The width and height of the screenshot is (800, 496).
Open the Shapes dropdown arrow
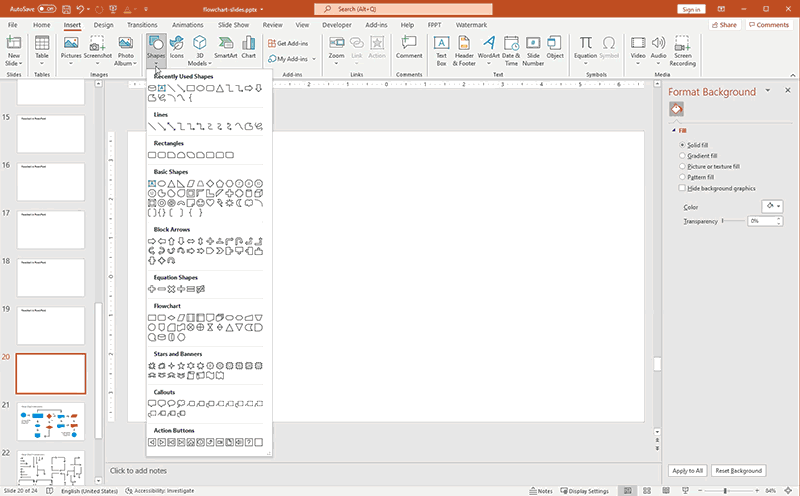tap(156, 64)
